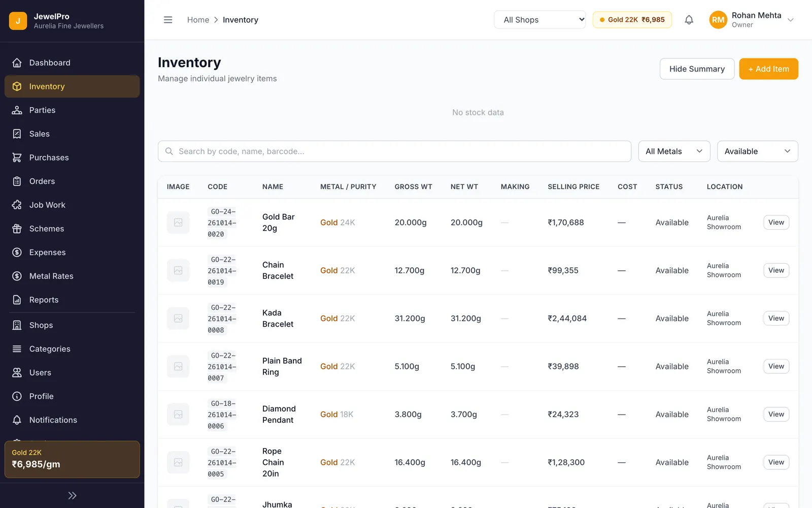Click the Gold 22K rate badge in header

632,20
